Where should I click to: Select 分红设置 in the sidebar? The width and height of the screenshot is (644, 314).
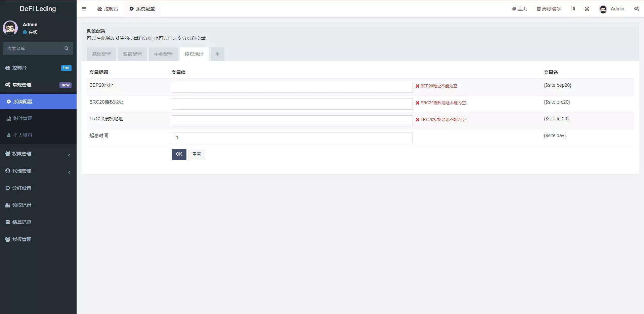[22, 188]
